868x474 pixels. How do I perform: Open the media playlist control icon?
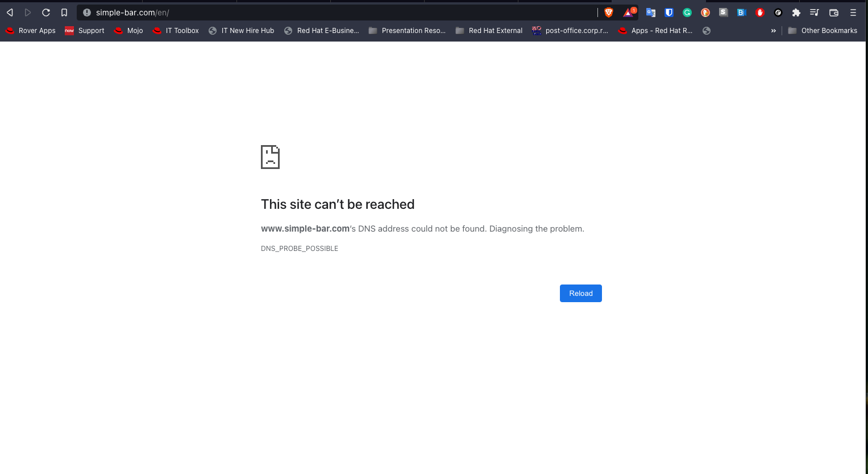pyautogui.click(x=814, y=12)
